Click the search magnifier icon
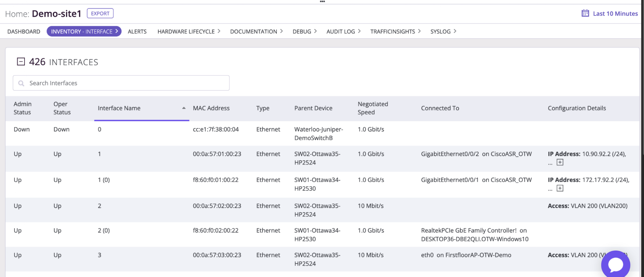The width and height of the screenshot is (644, 277). (x=21, y=83)
